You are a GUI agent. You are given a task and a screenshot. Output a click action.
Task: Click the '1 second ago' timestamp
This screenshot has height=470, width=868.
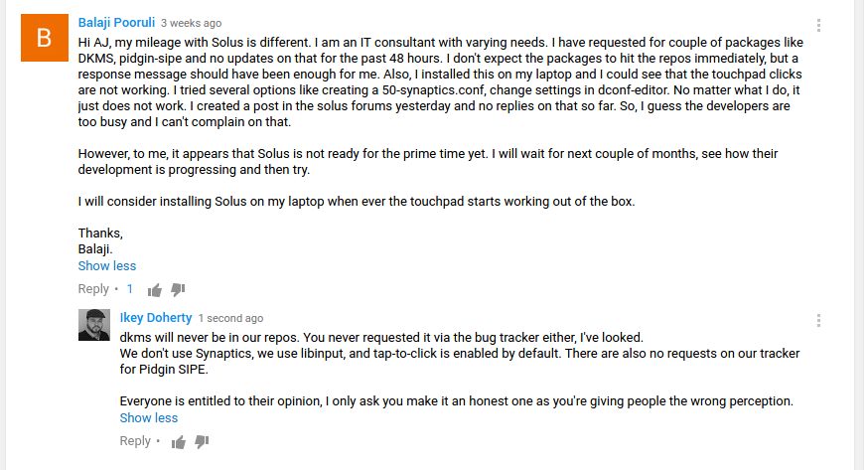click(x=230, y=318)
